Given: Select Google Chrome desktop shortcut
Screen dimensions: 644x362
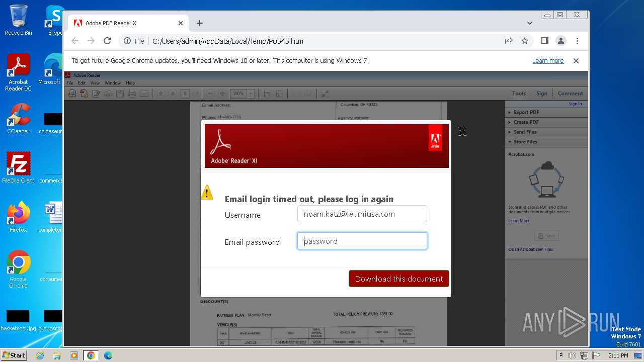Looking at the screenshot, I should point(18,269).
